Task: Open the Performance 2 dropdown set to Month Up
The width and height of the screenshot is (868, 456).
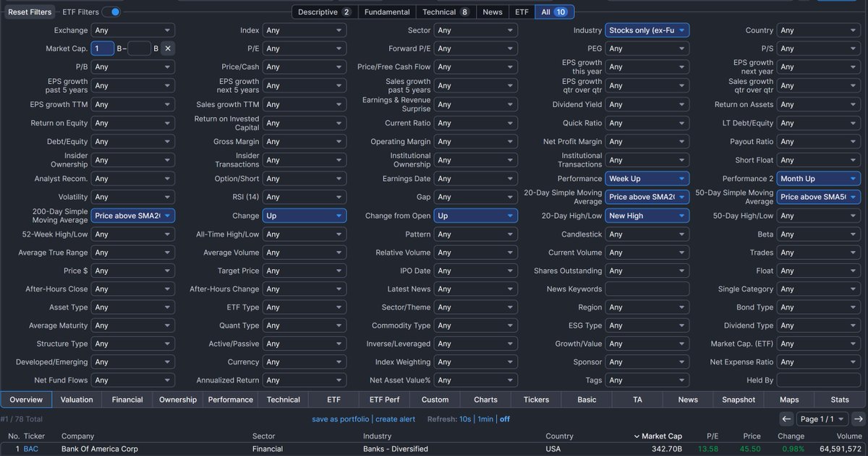Action: [819, 179]
